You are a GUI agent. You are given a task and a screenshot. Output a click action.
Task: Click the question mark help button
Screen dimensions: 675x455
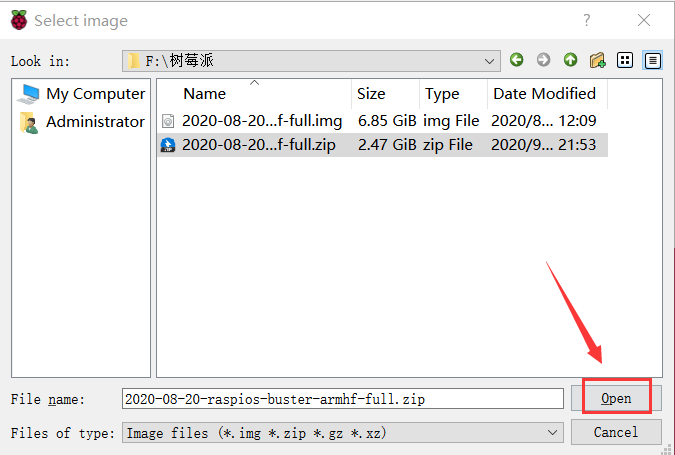[x=587, y=20]
